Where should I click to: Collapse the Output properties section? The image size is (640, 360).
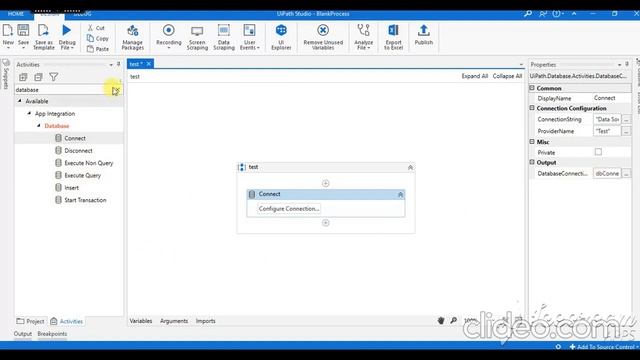click(532, 162)
